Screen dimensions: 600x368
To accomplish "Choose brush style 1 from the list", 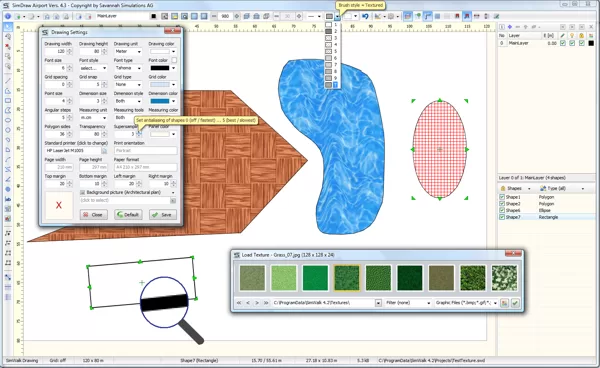I will [331, 24].
